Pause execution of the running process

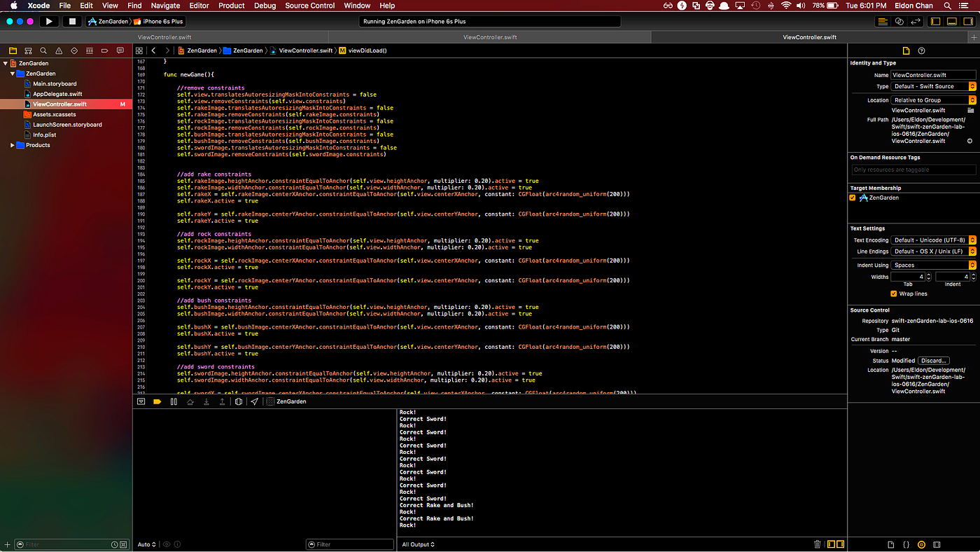point(174,401)
